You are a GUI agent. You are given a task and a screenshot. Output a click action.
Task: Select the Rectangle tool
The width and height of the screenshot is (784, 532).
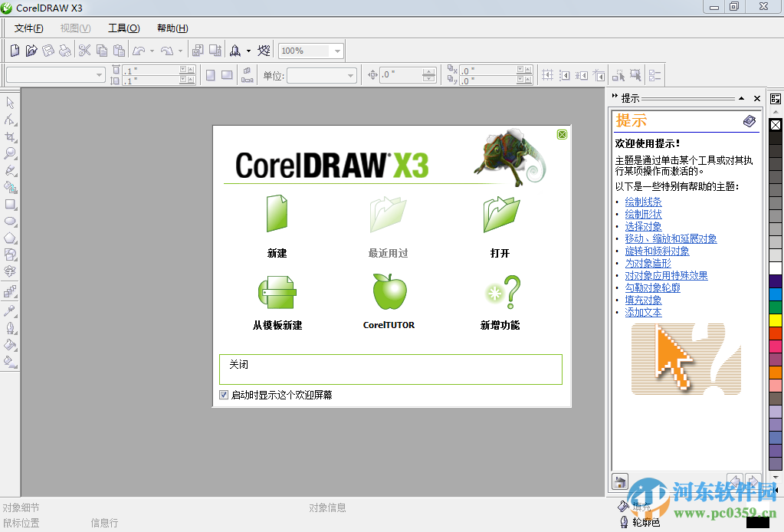click(x=11, y=202)
